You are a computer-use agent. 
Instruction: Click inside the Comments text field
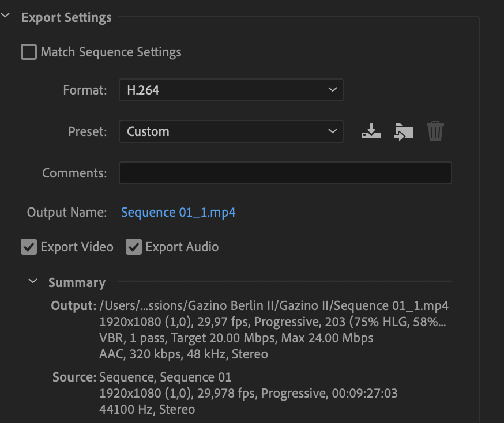[285, 172]
